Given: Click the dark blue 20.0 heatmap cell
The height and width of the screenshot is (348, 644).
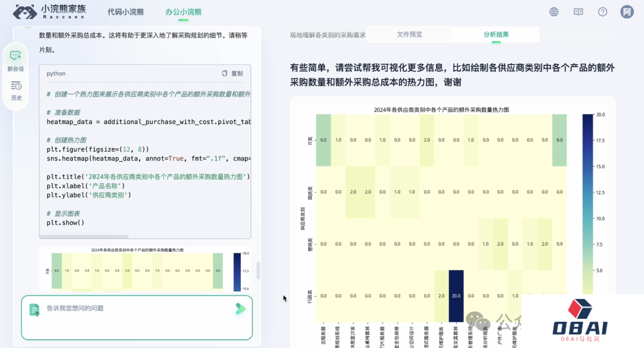Looking at the screenshot, I should pos(456,296).
